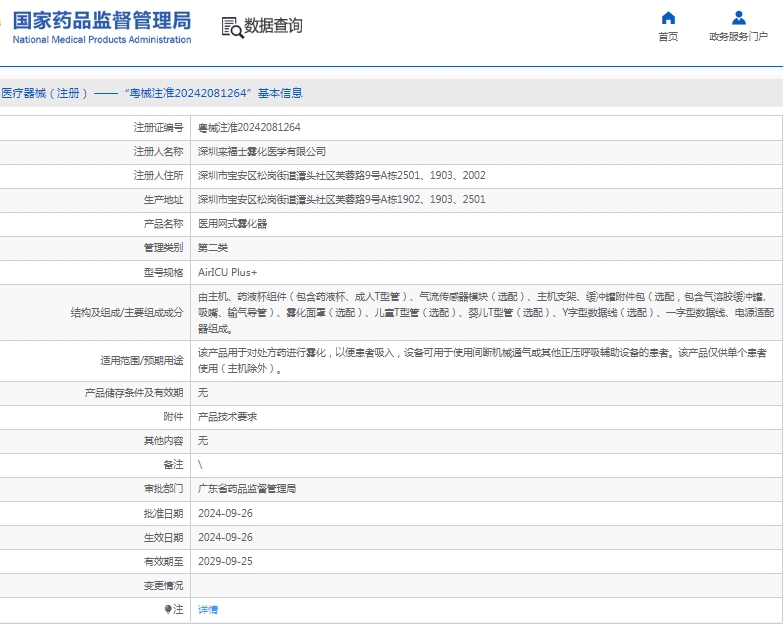The image size is (783, 624).
Task: Click the 产品储存条件及有效期 label
Action: pos(134,392)
